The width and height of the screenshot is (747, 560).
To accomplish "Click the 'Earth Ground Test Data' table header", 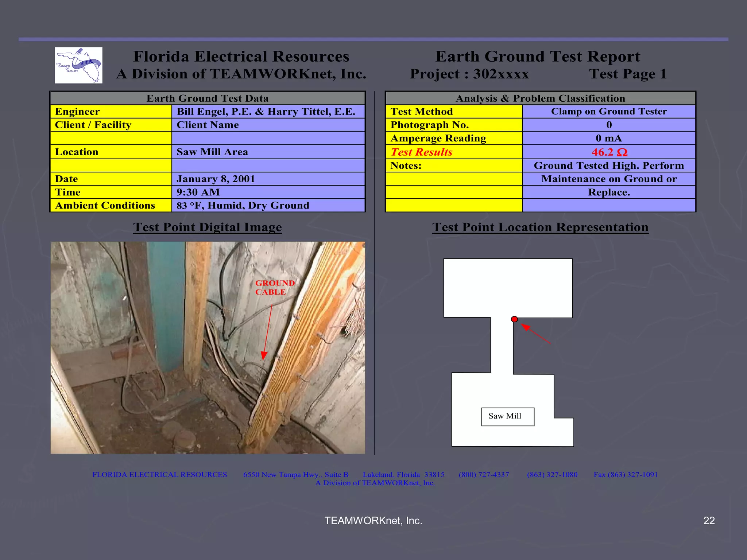I will [208, 98].
